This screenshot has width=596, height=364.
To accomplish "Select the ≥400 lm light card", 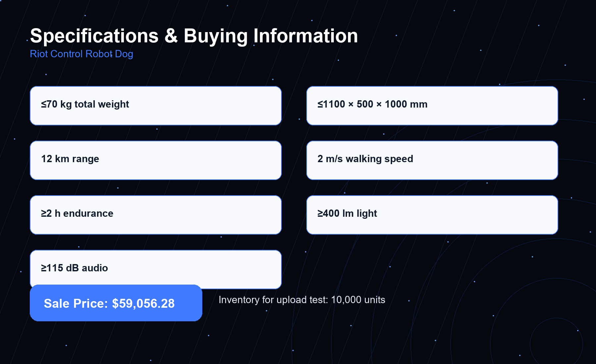I will point(432,215).
